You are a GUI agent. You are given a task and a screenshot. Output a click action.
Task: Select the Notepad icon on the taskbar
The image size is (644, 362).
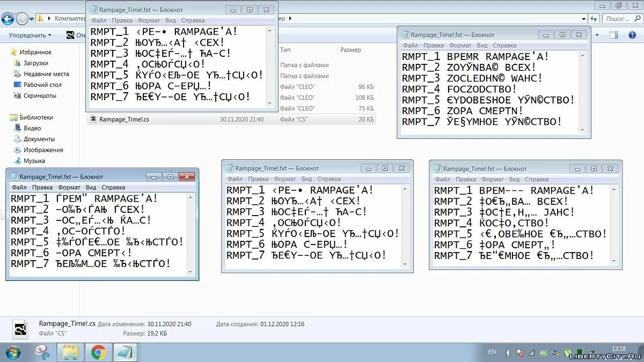pyautogui.click(x=124, y=352)
